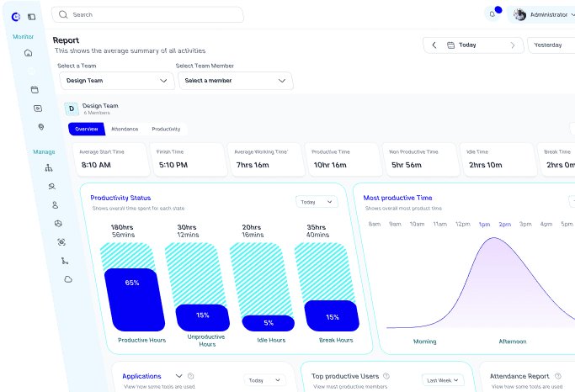Screen dimensions: 575x392
Task: Select the Overview tab
Action: [x=87, y=129]
